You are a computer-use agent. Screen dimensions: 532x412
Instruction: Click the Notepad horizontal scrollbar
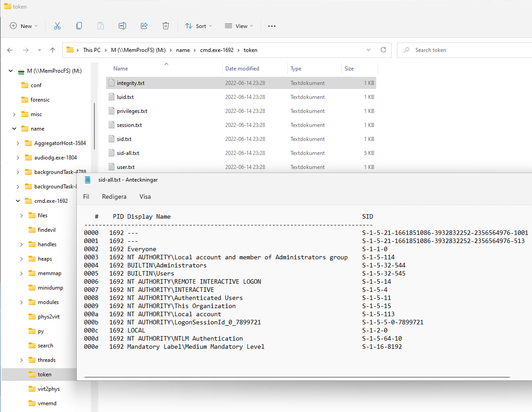[x=297, y=377]
